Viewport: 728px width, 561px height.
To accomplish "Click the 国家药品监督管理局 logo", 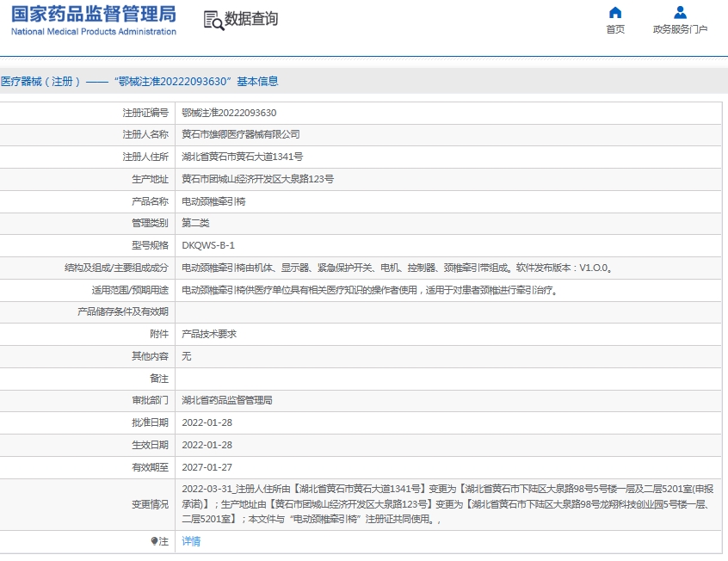I will (x=93, y=21).
